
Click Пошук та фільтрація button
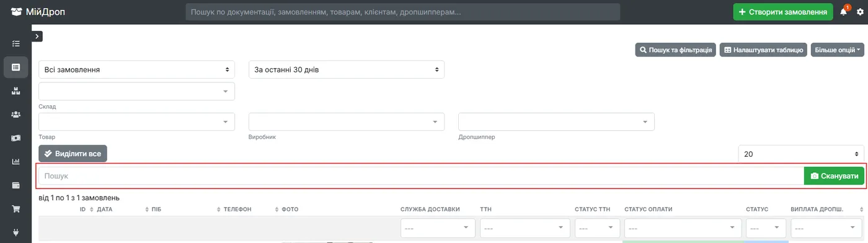click(676, 50)
